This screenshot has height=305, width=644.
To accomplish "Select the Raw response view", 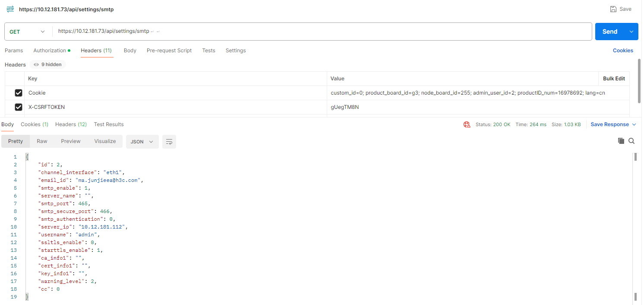I will coord(42,141).
